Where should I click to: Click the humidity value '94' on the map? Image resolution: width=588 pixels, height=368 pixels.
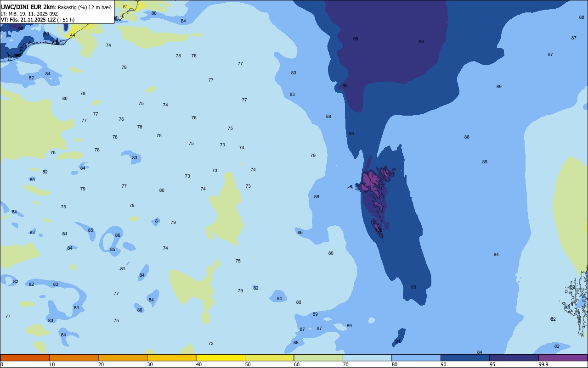[351, 134]
